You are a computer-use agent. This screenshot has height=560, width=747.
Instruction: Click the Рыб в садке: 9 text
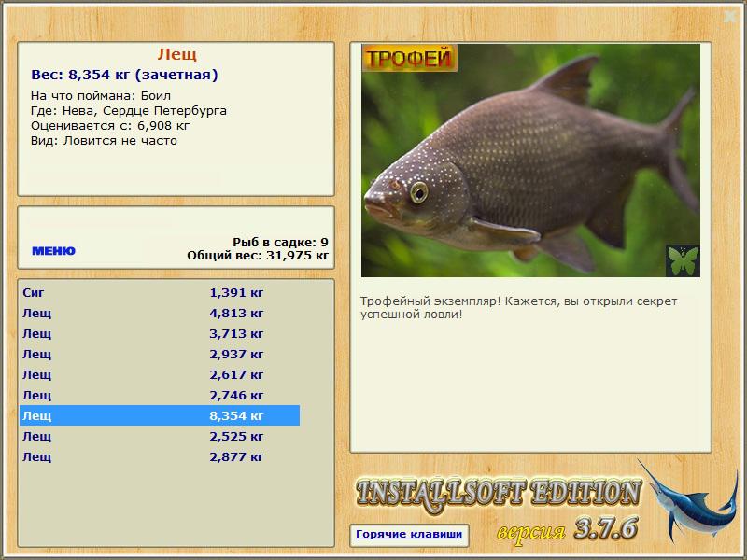tap(280, 242)
